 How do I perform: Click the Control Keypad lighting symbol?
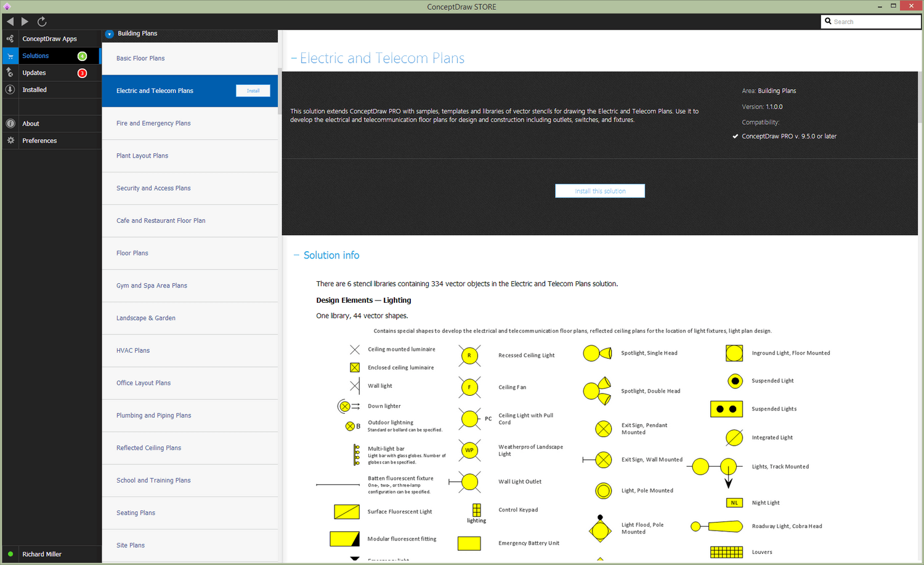pyautogui.click(x=476, y=513)
